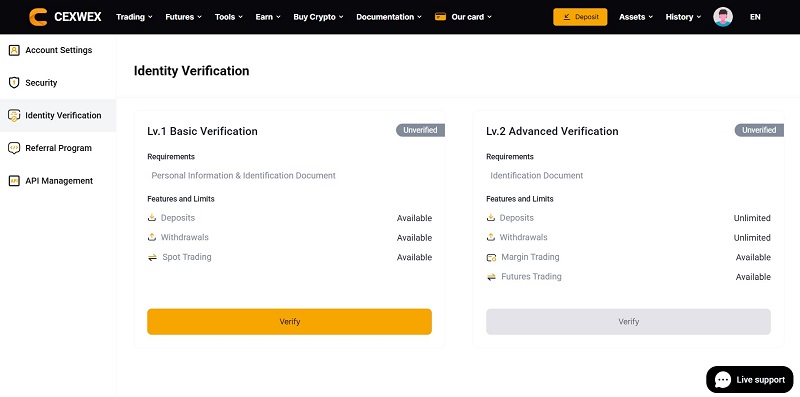Viewport: 800px width, 397px height.
Task: Click Lv.2 'Identification Document' requirement text
Action: click(537, 176)
